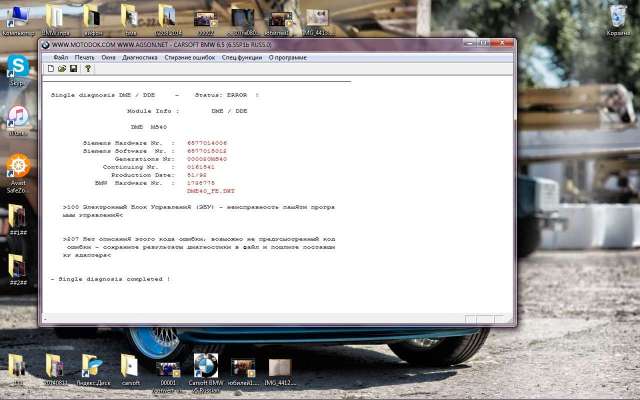
Task: Click the DME40_FE.DAT file name text
Action: pos(211,191)
